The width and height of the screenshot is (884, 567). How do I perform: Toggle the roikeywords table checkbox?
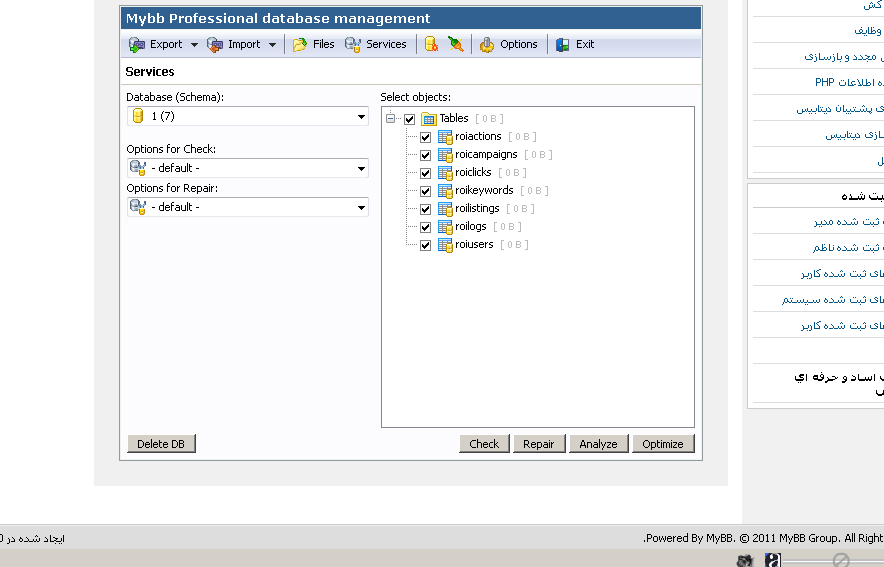426,191
